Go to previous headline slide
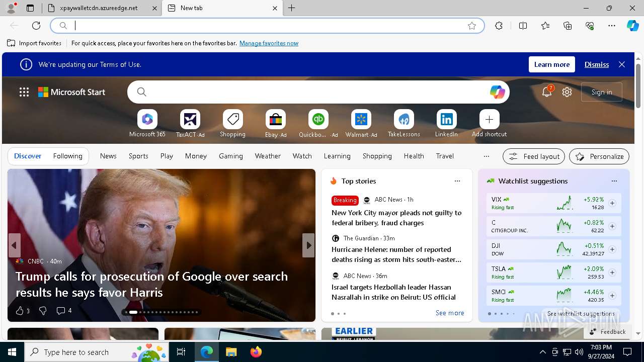 [15, 245]
